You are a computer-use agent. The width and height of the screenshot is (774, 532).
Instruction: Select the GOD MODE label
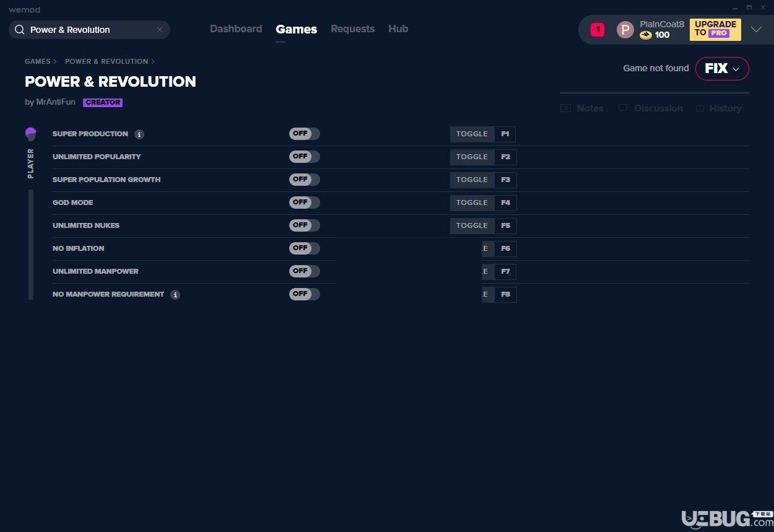click(73, 203)
